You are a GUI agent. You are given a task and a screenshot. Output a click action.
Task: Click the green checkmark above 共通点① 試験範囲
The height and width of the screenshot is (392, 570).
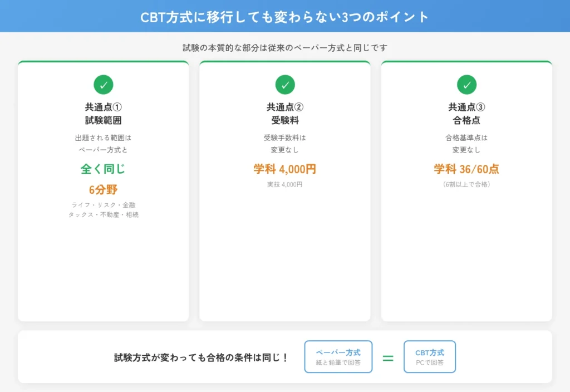[x=104, y=84]
